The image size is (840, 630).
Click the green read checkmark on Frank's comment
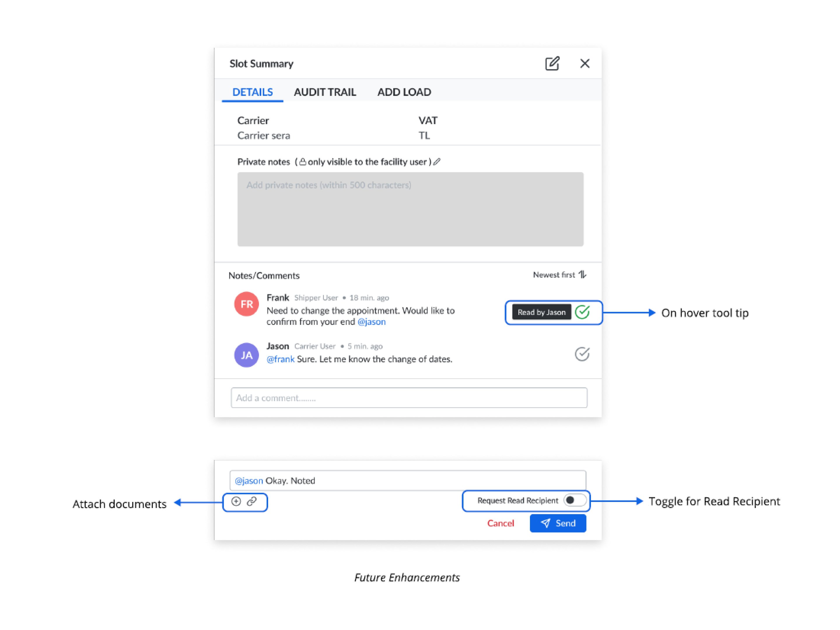[x=582, y=312]
